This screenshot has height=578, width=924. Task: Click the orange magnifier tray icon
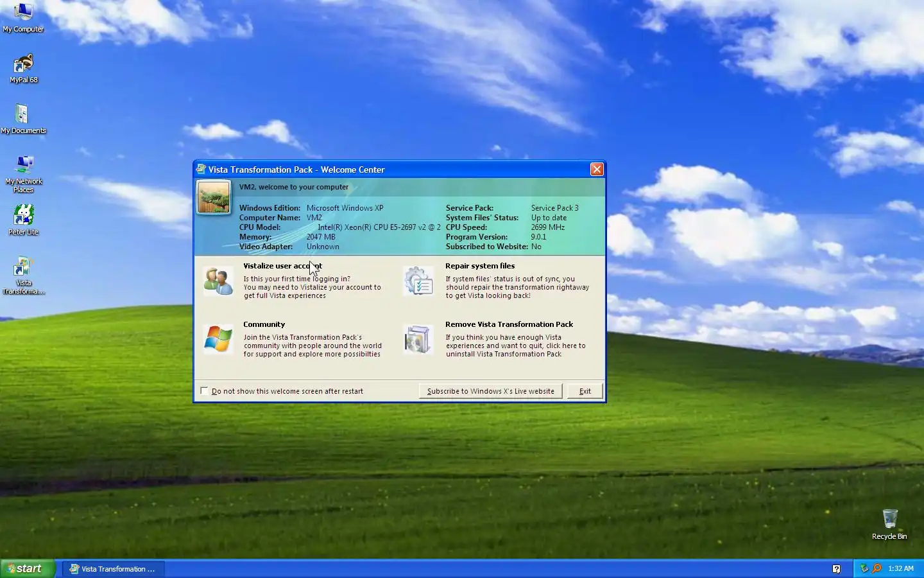[x=877, y=568]
